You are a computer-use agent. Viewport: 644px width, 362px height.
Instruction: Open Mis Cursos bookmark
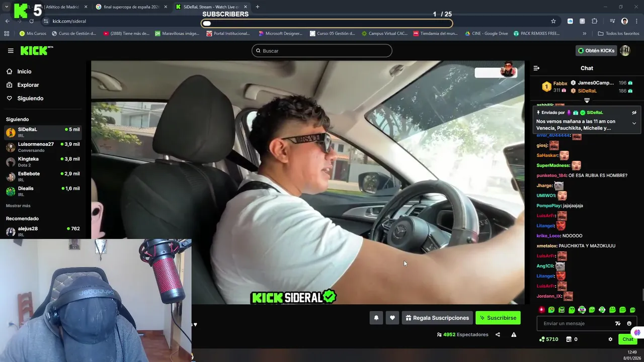33,33
